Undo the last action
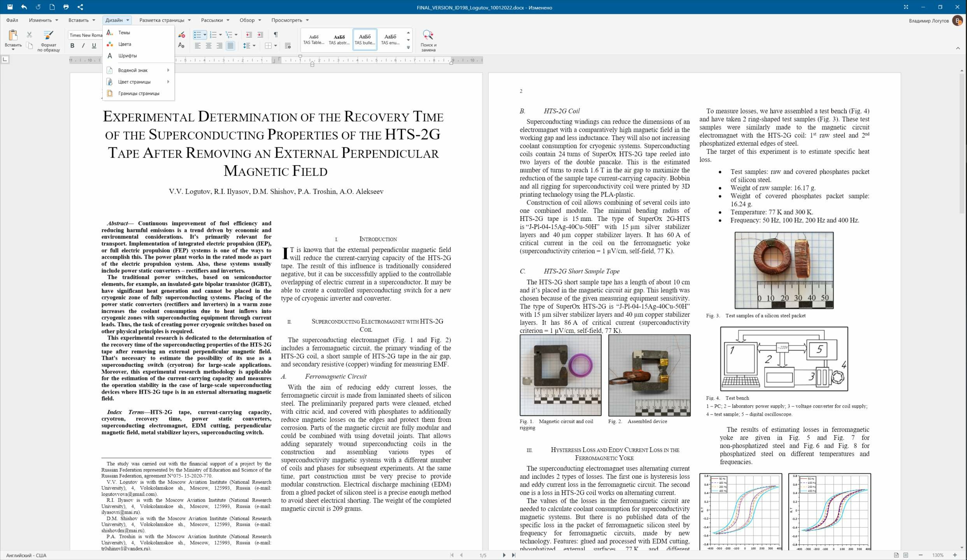This screenshot has height=560, width=967. [24, 7]
